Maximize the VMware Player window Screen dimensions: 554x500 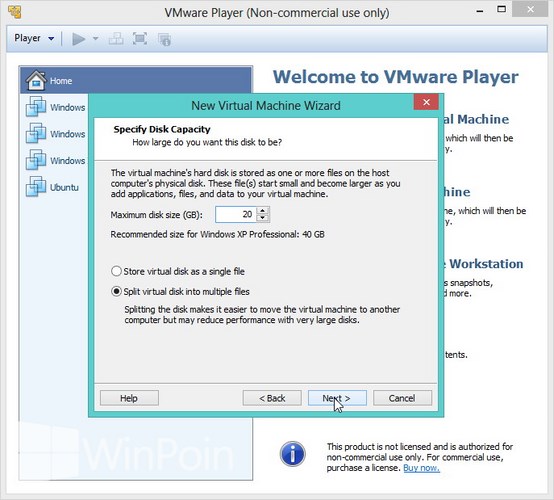(501, 10)
